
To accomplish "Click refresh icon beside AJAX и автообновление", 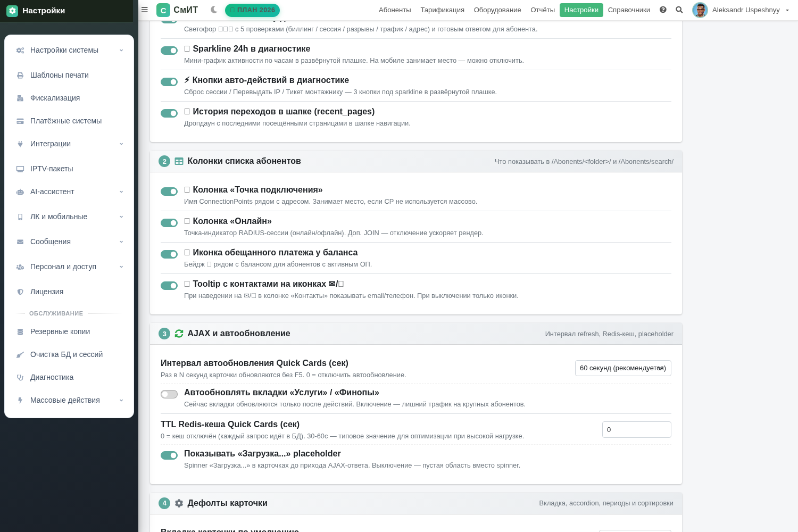I will click(179, 334).
